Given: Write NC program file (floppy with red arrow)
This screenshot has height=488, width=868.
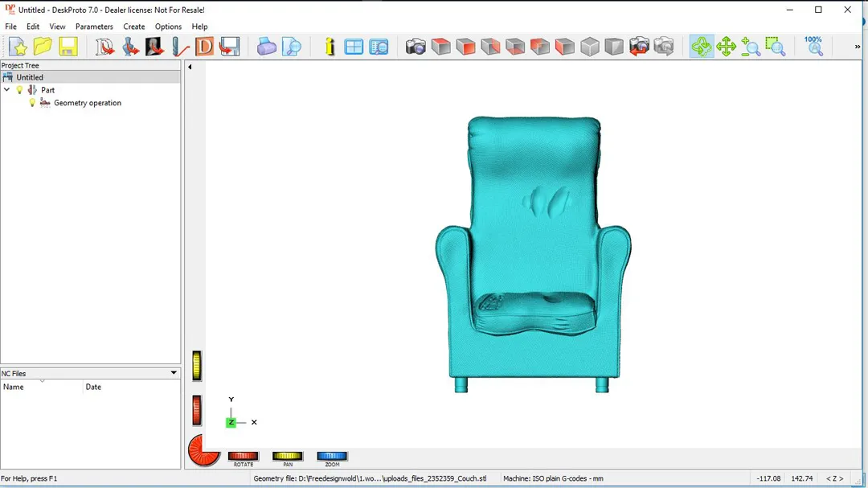Looking at the screenshot, I should point(229,47).
